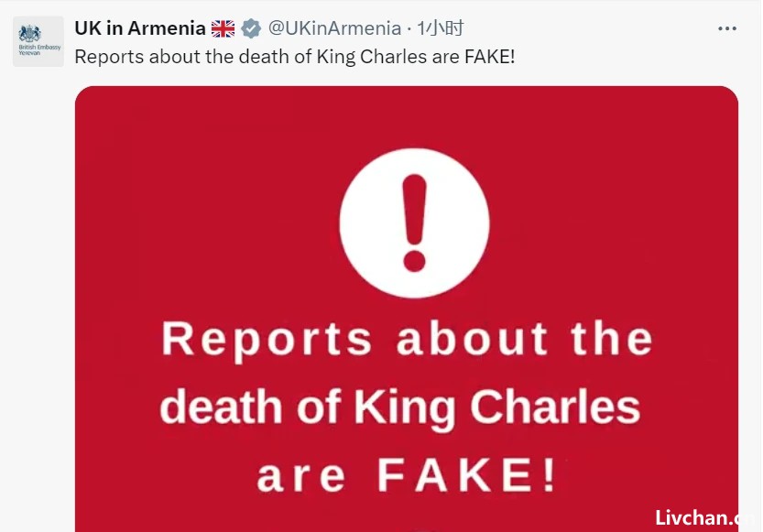This screenshot has width=763, height=532.
Task: Open the red attached image
Action: [407, 309]
